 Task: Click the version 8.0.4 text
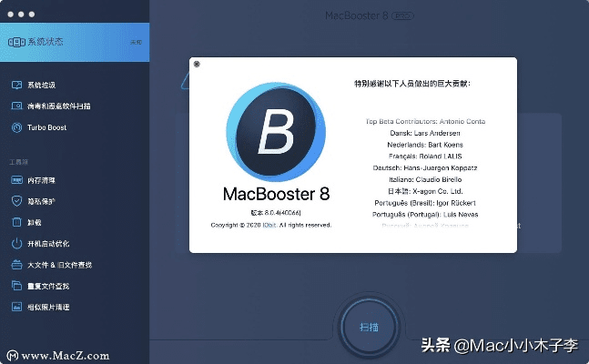click(276, 213)
